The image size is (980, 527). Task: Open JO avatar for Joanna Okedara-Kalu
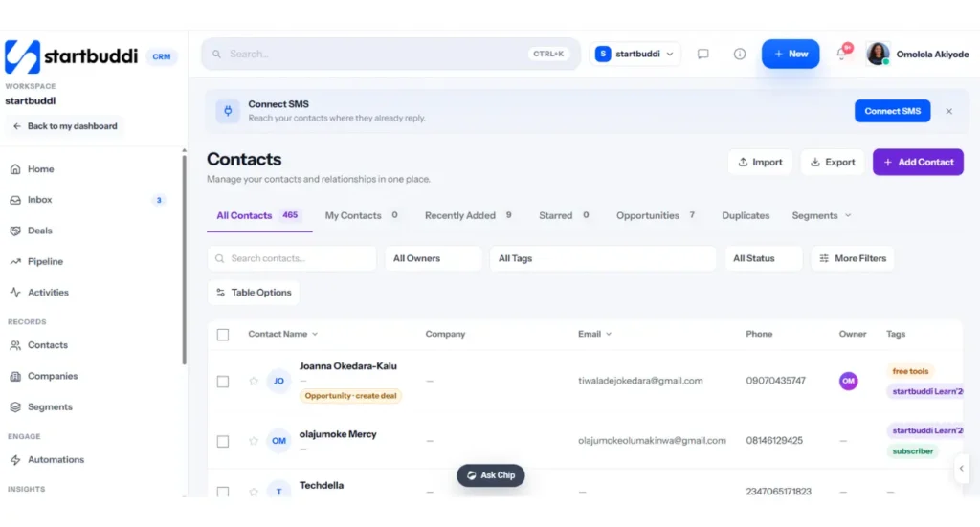tap(278, 381)
